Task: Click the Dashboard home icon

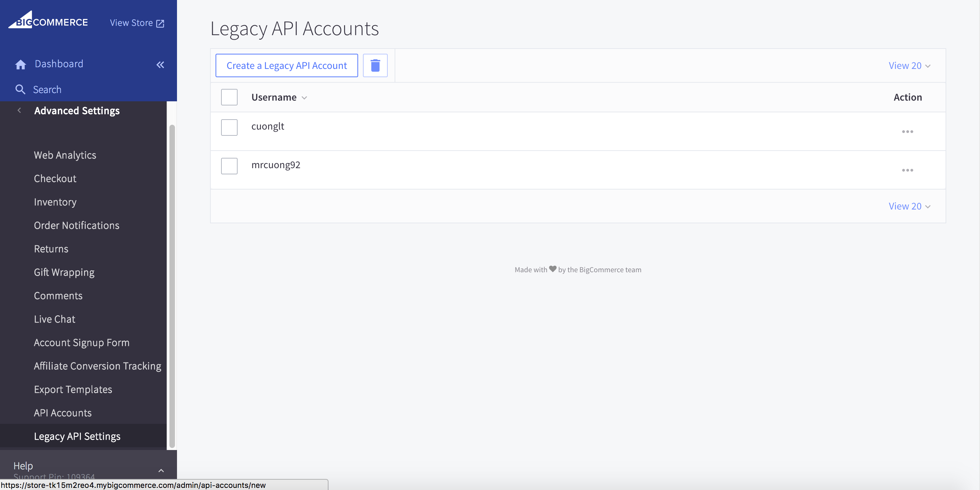Action: click(x=21, y=64)
